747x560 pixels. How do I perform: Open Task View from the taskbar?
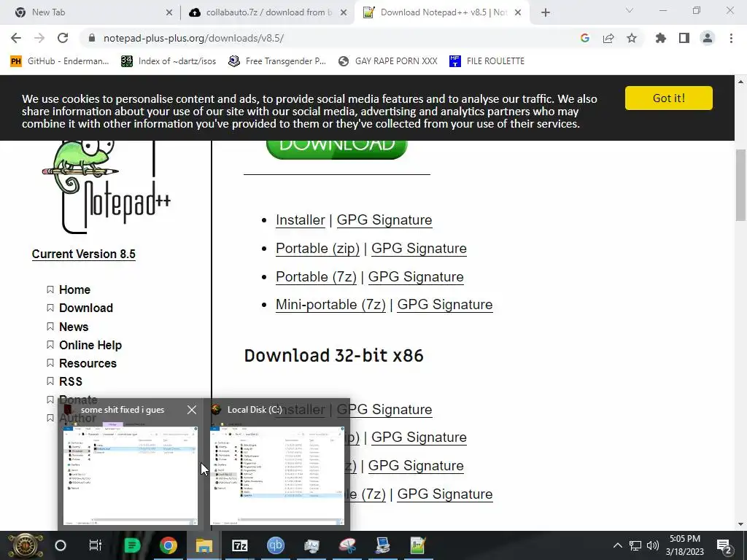click(96, 545)
